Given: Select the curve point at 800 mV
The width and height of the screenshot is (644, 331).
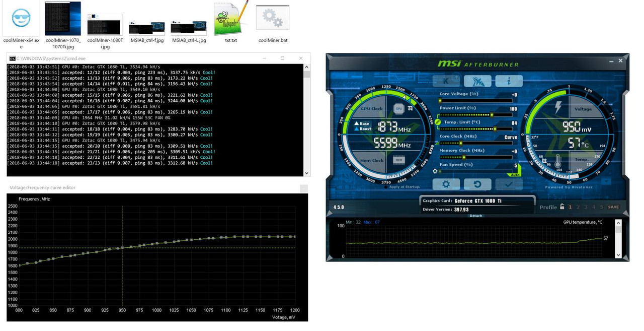Looking at the screenshot, I should click(19, 265).
